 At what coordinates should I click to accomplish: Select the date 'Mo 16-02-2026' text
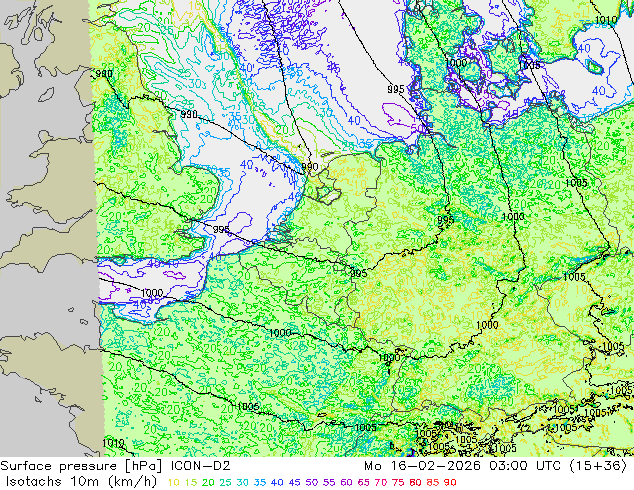tap(422, 466)
